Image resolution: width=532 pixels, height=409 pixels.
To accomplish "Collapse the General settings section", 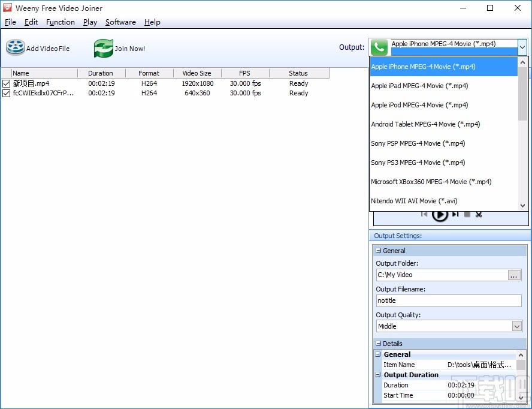I will [378, 251].
